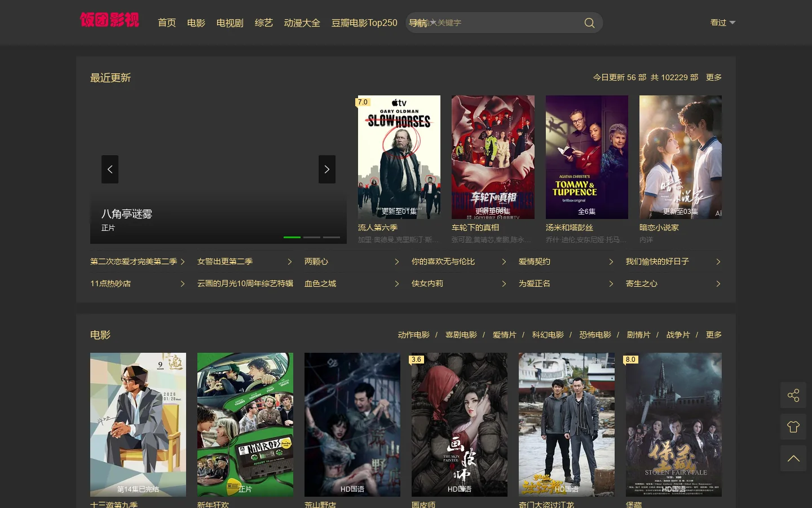Click the back-to-top arrow icon

pyautogui.click(x=793, y=458)
